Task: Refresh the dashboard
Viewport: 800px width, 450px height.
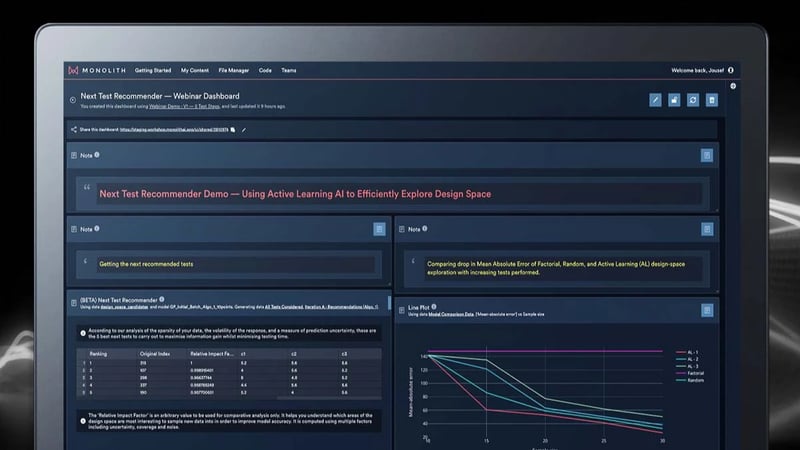Action: click(x=693, y=100)
